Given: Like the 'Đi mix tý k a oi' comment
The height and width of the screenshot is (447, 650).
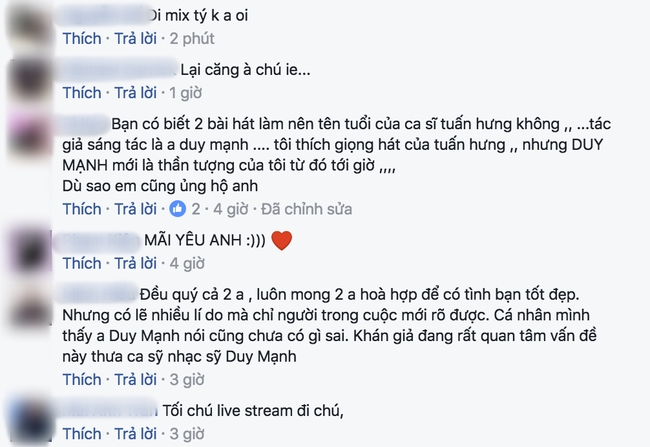Looking at the screenshot, I should tap(82, 39).
